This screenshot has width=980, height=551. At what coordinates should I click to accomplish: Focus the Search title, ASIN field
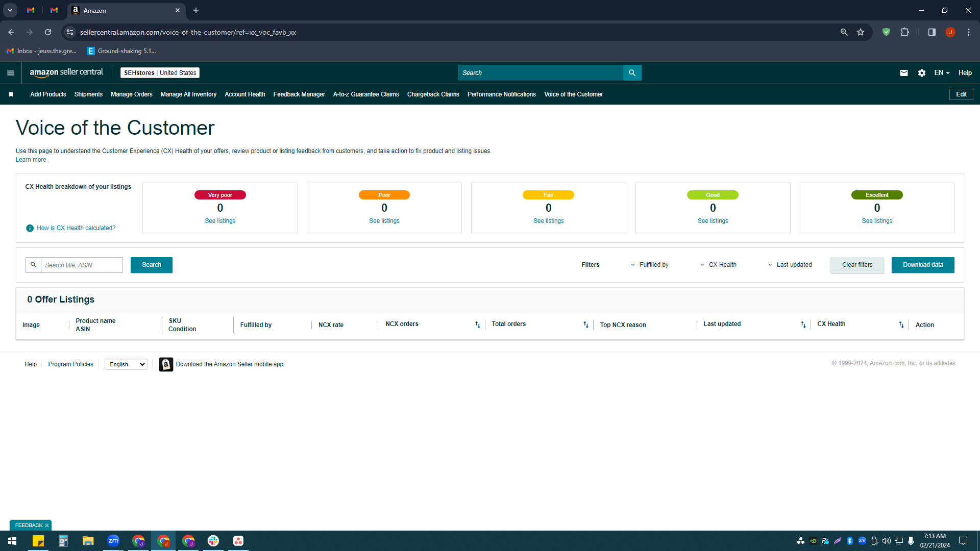[82, 265]
